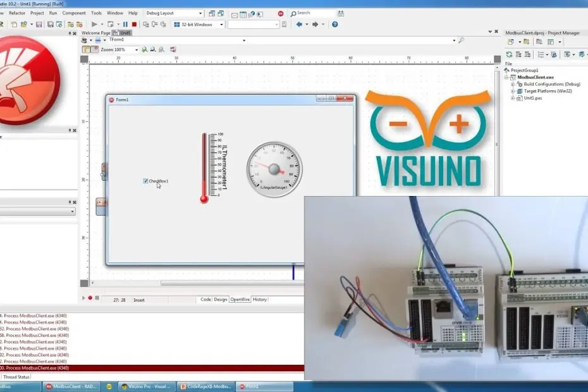Switch to the OpenWire view tab
Image resolution: width=588 pixels, height=392 pixels.
tap(240, 300)
